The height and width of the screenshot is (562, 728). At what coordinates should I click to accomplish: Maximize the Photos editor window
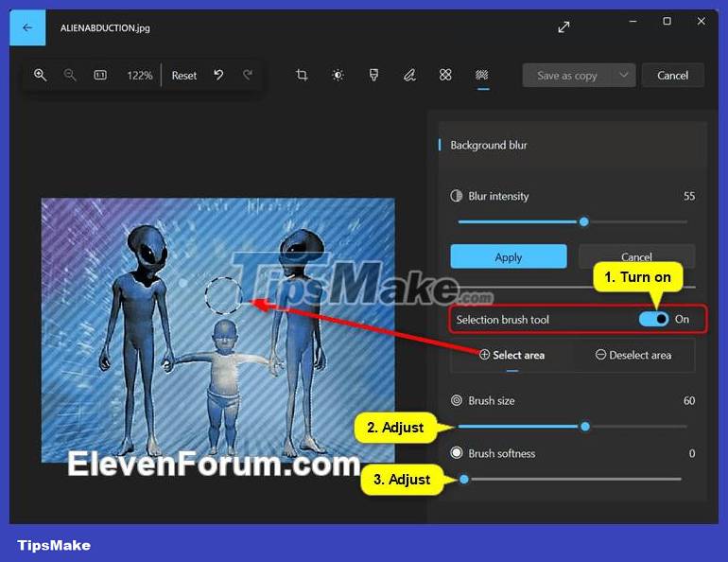(667, 21)
